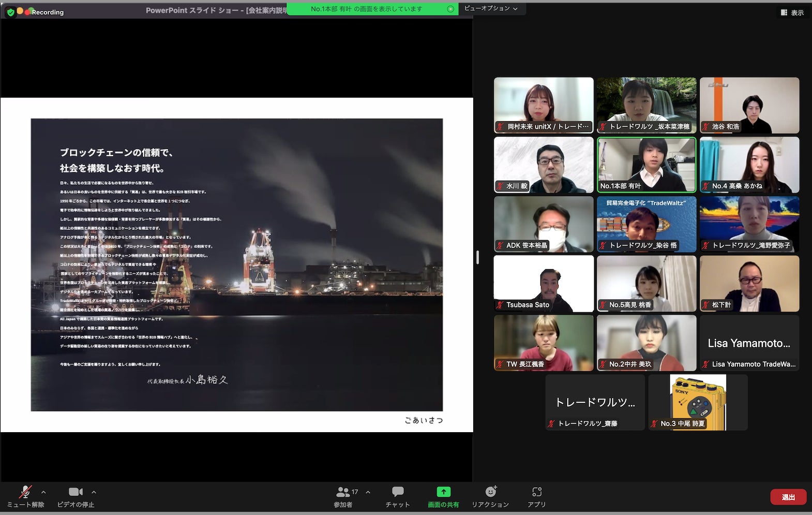Screen dimensions: 812x515
Task: Select No.4 高桑 あかね video tile
Action: pyautogui.click(x=749, y=165)
